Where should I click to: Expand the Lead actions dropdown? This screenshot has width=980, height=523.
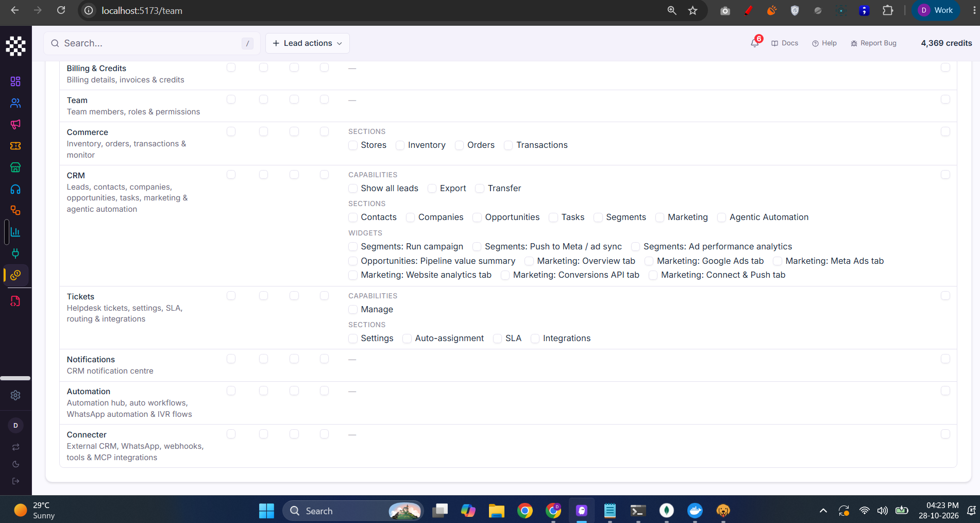tap(308, 43)
